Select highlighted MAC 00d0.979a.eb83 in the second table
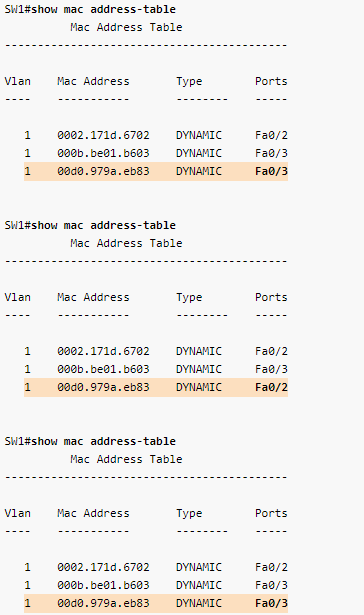Viewport: 364px width, 615px height. point(103,388)
